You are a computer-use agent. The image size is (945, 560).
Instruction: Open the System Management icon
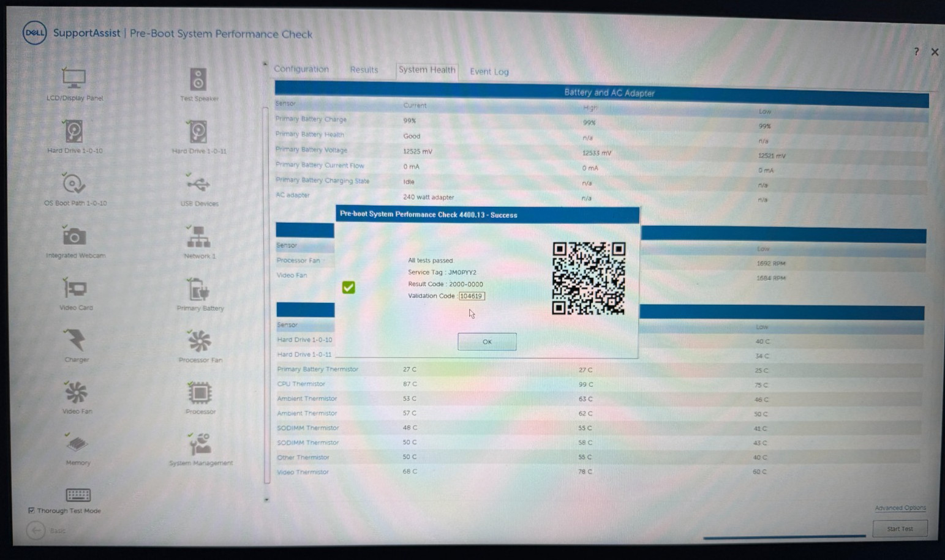(x=200, y=444)
